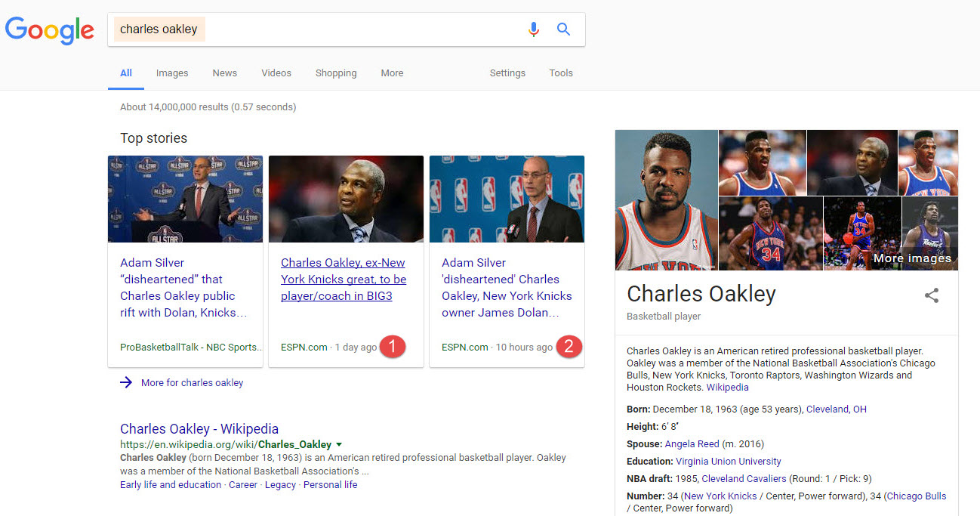
Task: Click thumbnail of Oakley in suit story
Action: [346, 199]
